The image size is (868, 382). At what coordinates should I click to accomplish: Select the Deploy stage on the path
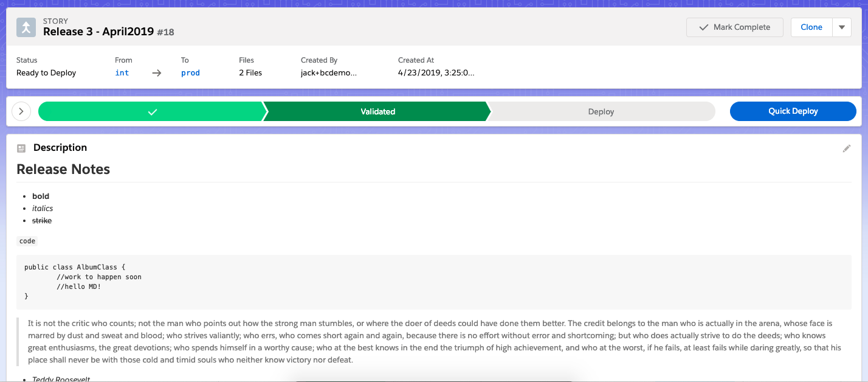click(x=601, y=111)
